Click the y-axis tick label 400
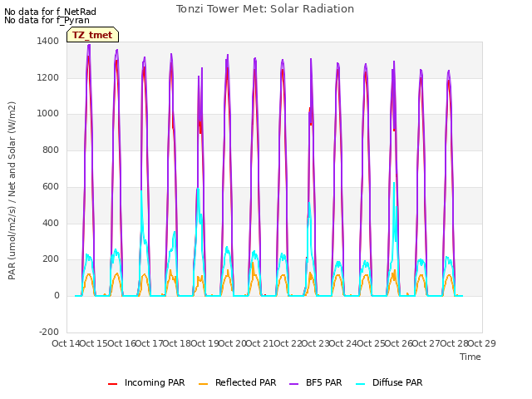The height and width of the screenshot is (399, 532). (51, 224)
